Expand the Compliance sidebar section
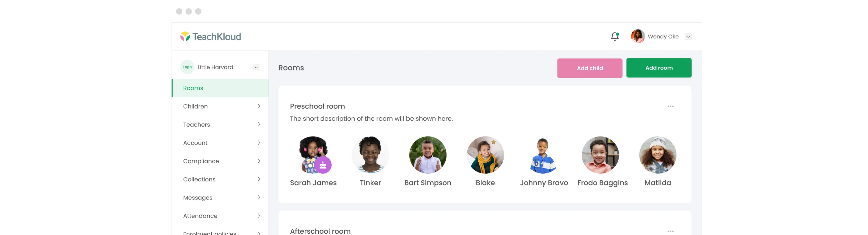The image size is (868, 235). (x=220, y=161)
